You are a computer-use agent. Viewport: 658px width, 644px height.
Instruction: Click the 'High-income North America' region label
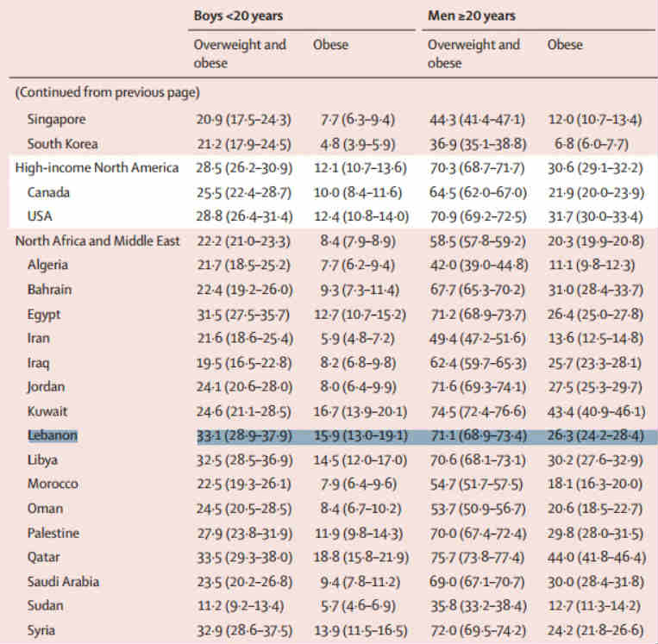coord(97,167)
